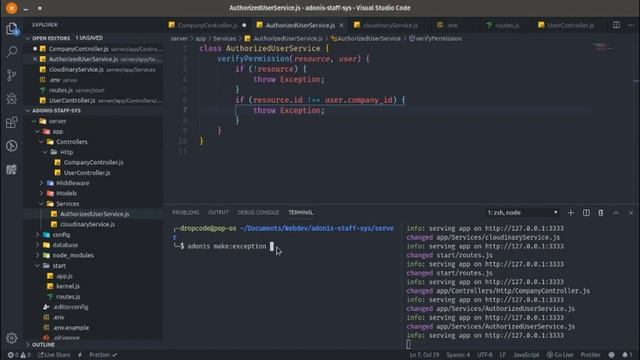Expand the Middleware folder

(x=41, y=183)
